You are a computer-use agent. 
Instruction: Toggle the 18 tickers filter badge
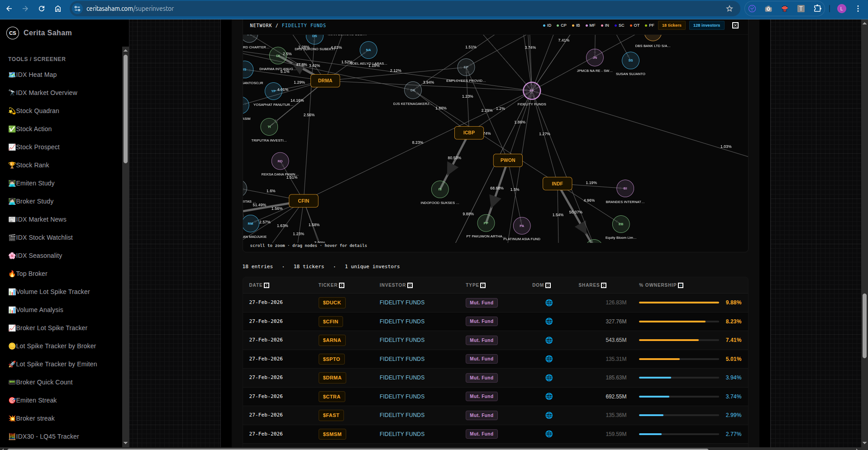click(x=672, y=25)
